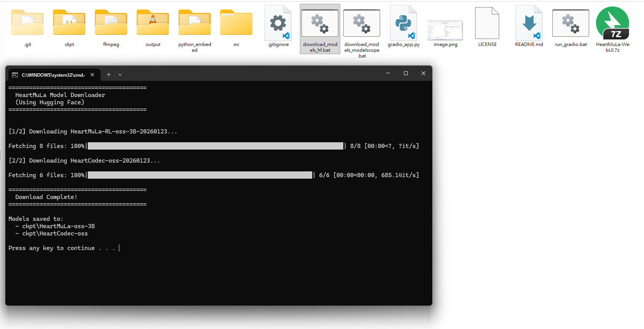Image resolution: width=644 pixels, height=329 pixels.
Task: Click the 'ffmpeg' folder name label
Action: [x=111, y=44]
